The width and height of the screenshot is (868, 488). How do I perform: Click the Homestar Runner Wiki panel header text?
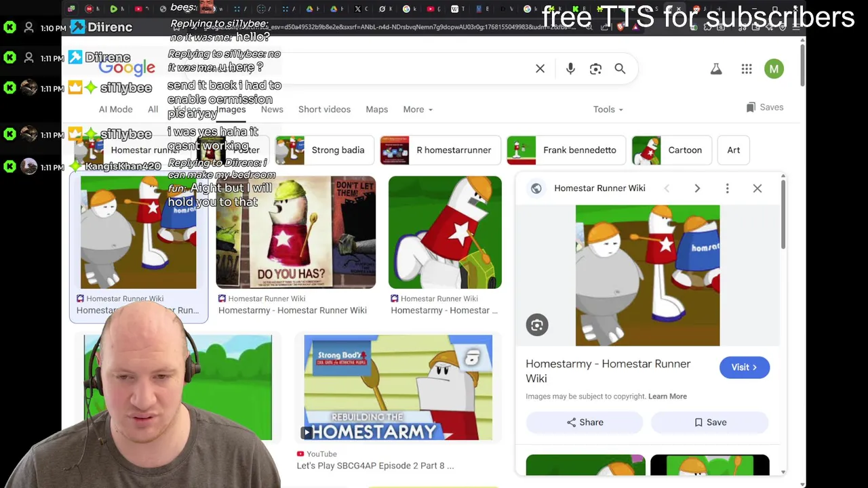599,188
